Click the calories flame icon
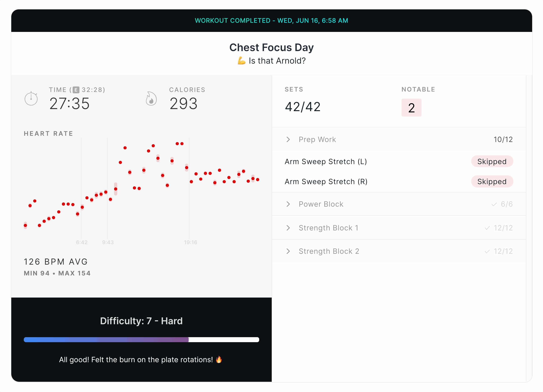 point(151,99)
